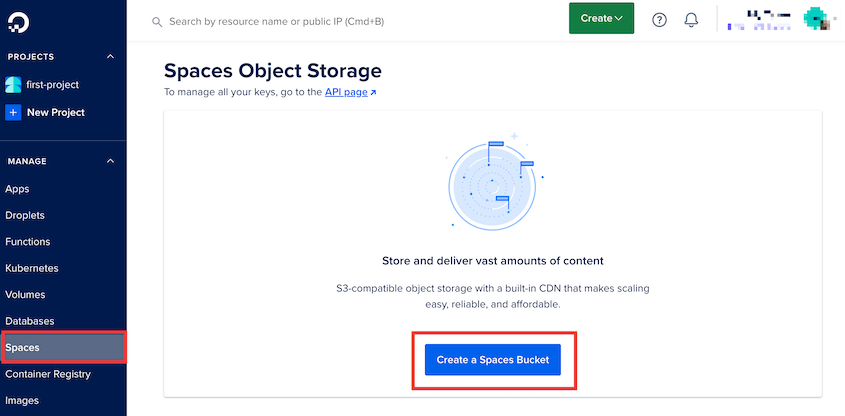Select Spaces in the sidebar
Screen dimensions: 845x416
click(x=64, y=348)
